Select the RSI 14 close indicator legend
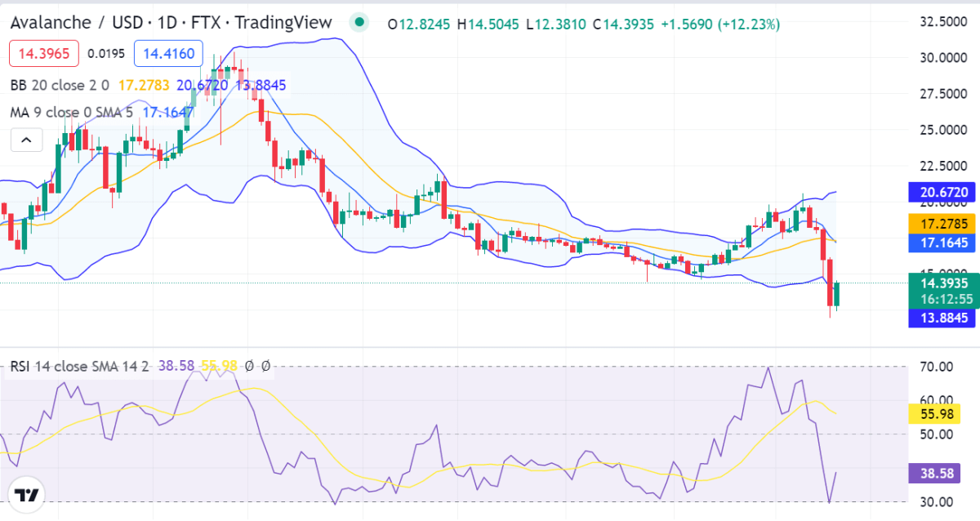Screen dimensions: 980x521 pyautogui.click(x=78, y=367)
